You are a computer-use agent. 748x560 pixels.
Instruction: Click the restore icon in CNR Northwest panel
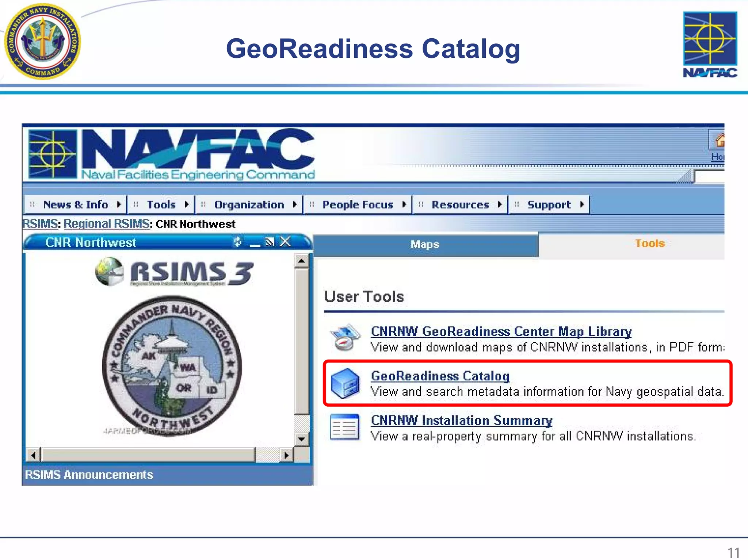270,242
